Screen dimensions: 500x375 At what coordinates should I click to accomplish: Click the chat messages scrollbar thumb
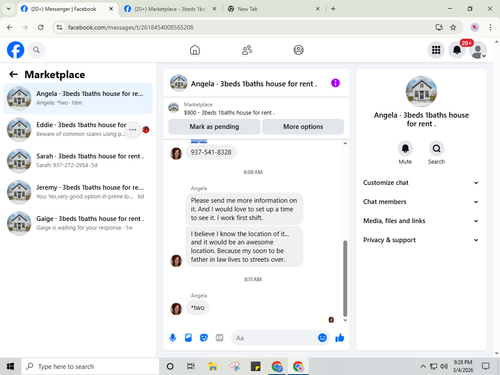click(x=345, y=278)
